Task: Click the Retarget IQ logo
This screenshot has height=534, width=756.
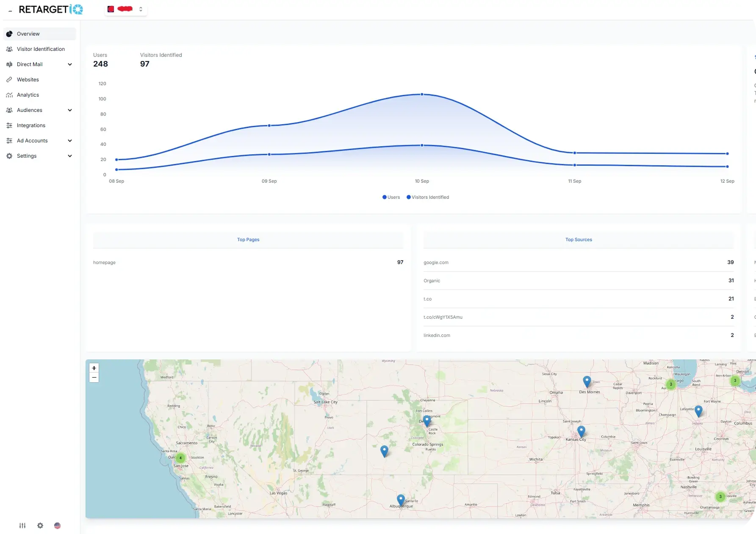Action: point(51,9)
